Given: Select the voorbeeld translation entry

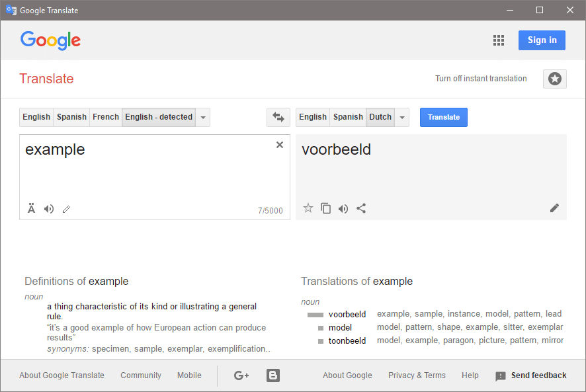Looking at the screenshot, I should 347,314.
